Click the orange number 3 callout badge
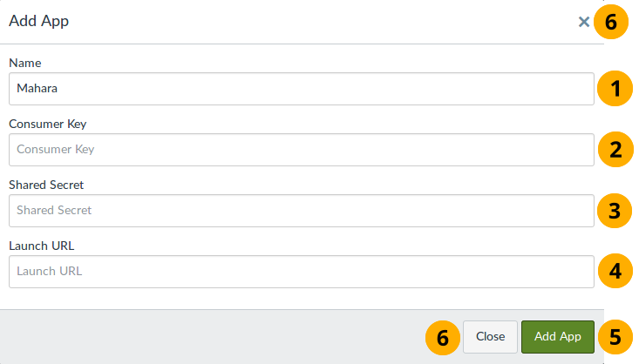This screenshot has height=364, width=639. click(615, 210)
